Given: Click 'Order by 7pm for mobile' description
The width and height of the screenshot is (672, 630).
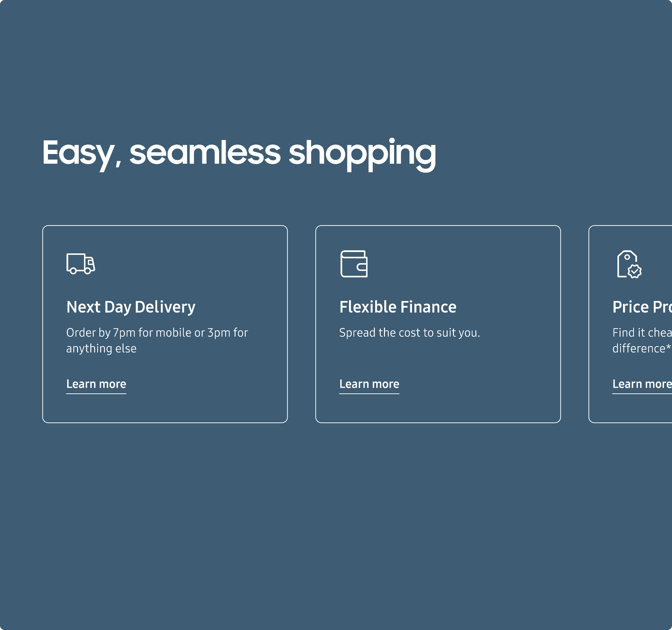Looking at the screenshot, I should click(157, 340).
